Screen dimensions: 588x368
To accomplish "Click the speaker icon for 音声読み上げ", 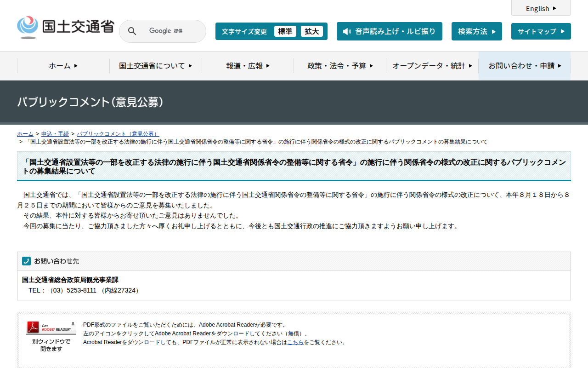I will [x=347, y=31].
